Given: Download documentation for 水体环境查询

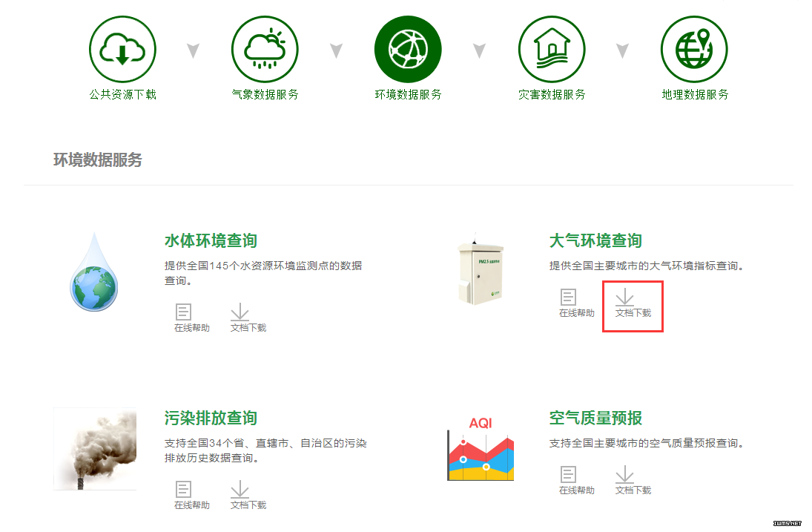Looking at the screenshot, I should tap(248, 318).
